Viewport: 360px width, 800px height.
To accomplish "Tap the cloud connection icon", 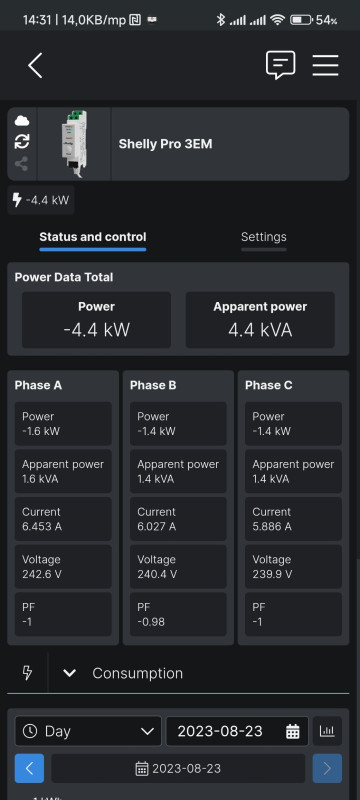I will 22,121.
